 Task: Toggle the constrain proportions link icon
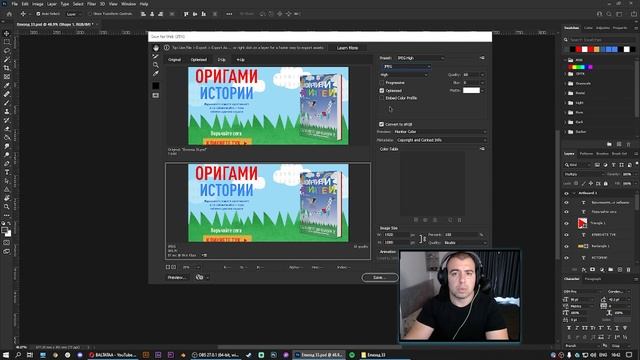422,239
